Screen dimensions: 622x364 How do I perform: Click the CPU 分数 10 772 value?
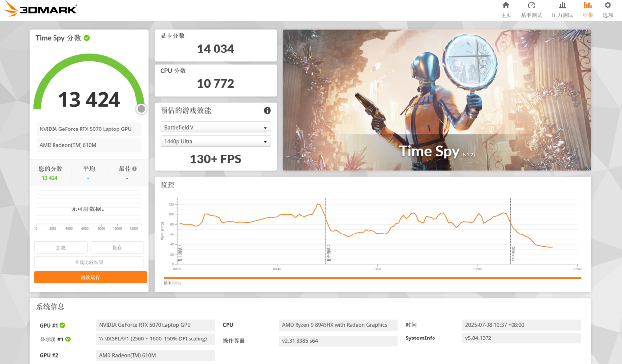216,84
